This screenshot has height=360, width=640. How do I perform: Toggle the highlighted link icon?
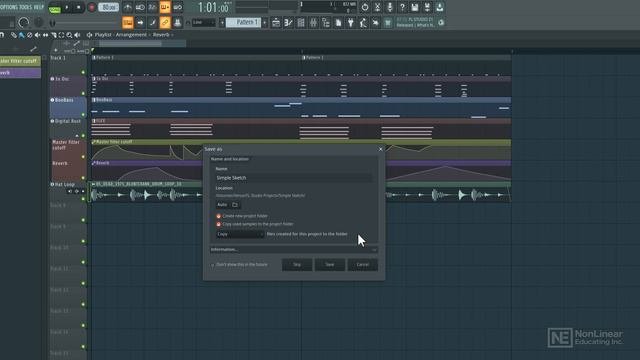(x=165, y=22)
